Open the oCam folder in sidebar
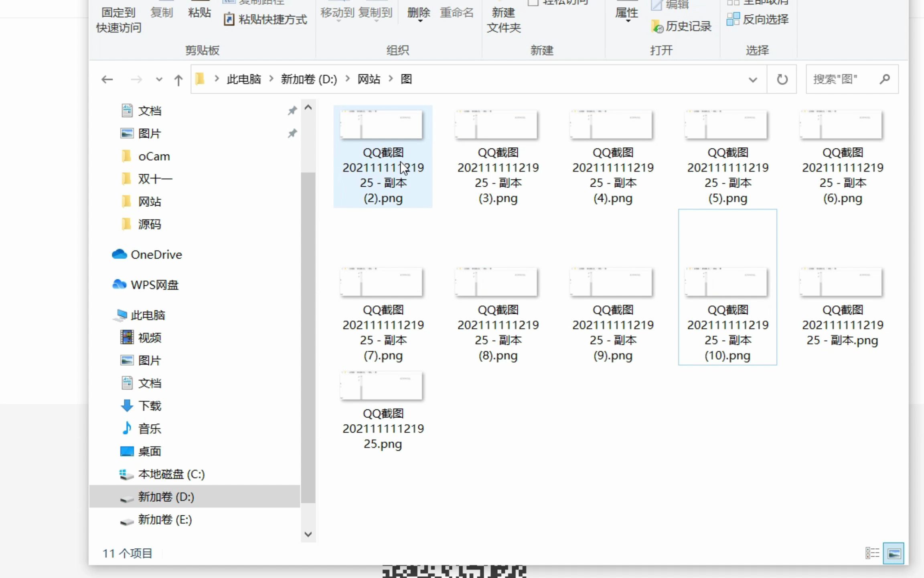The width and height of the screenshot is (924, 578). (x=154, y=156)
